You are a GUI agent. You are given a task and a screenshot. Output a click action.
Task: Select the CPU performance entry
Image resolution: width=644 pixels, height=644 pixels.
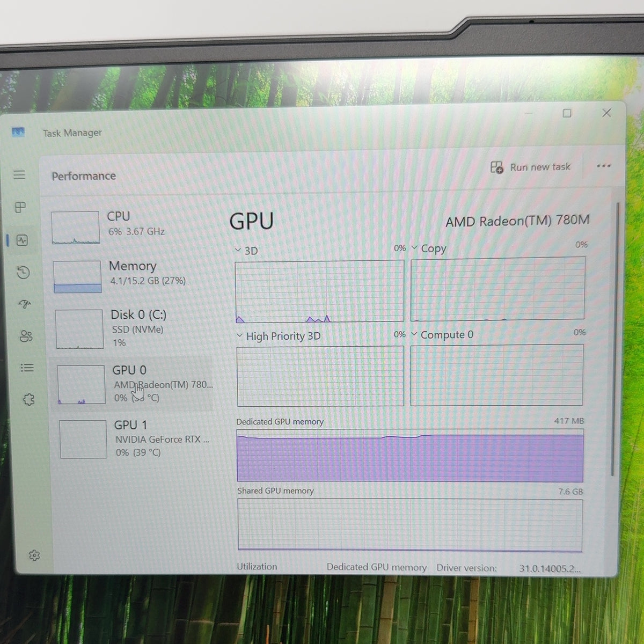tap(130, 228)
